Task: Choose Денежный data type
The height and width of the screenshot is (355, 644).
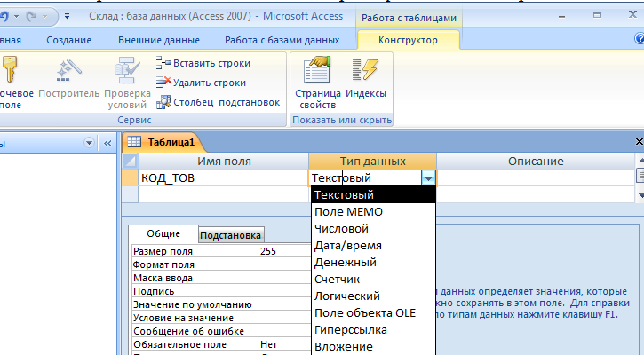Action: click(x=373, y=262)
